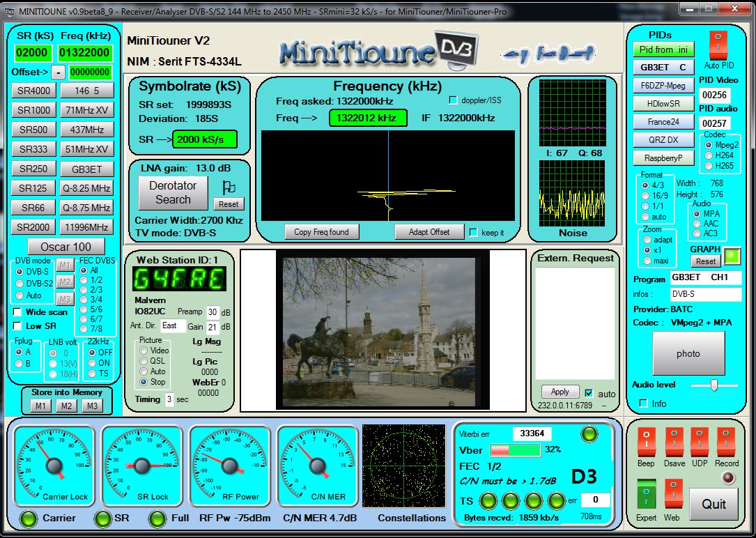The height and width of the screenshot is (538, 756).
Task: Click the Noise graph display
Action: (572, 193)
